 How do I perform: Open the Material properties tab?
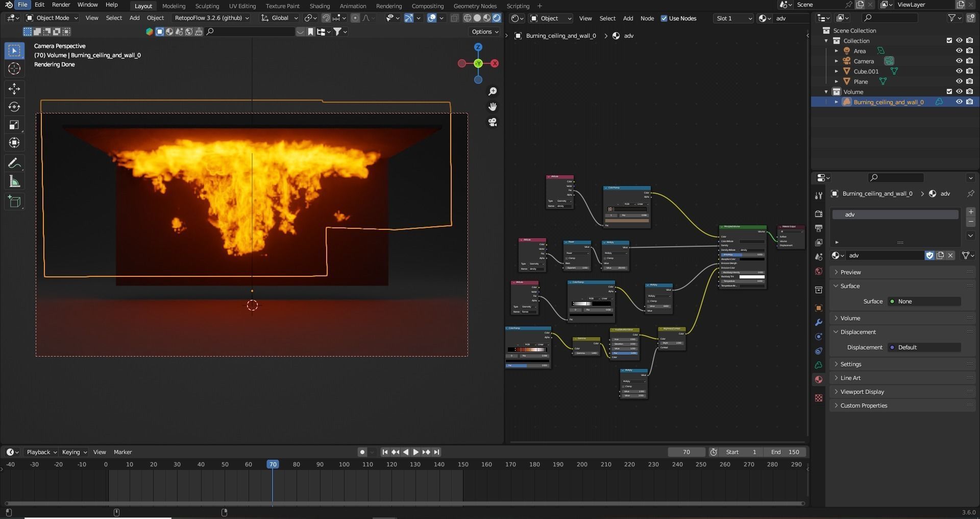[x=819, y=380]
